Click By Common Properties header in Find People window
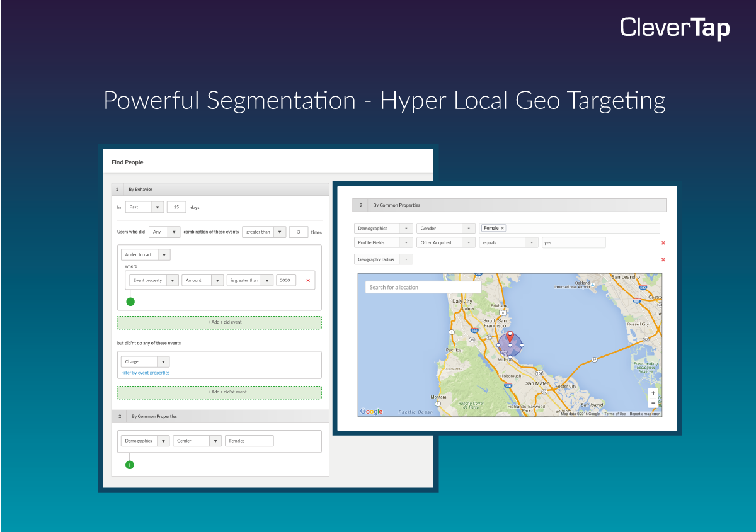756x532 pixels. 220,416
